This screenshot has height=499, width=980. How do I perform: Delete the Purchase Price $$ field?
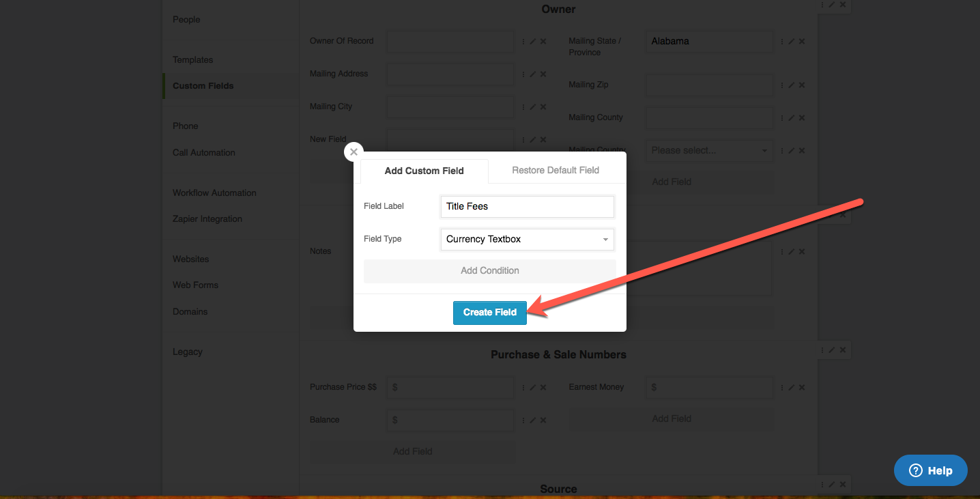543,388
